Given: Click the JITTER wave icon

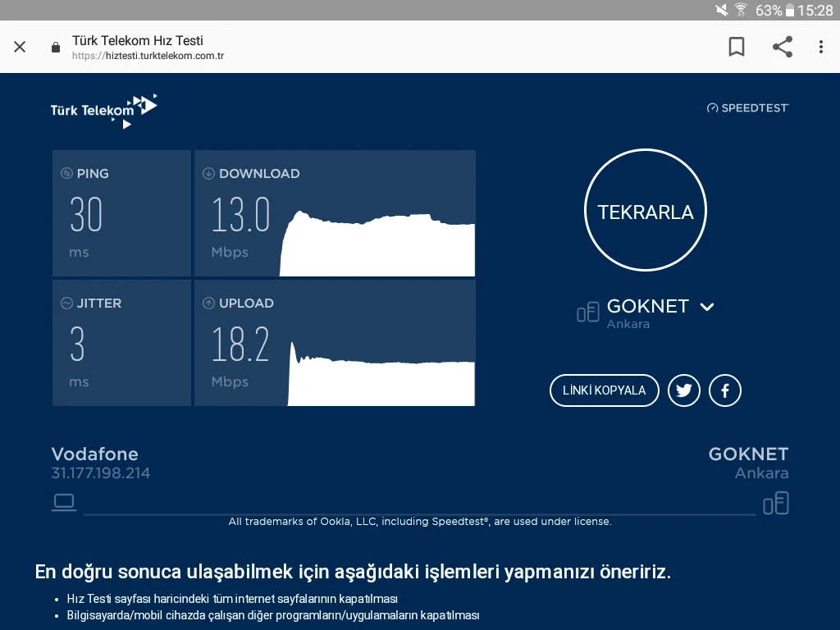Looking at the screenshot, I should click(66, 303).
